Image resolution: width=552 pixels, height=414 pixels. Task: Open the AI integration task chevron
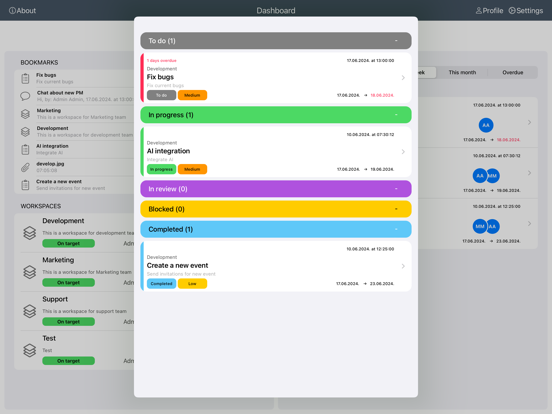coord(403,152)
